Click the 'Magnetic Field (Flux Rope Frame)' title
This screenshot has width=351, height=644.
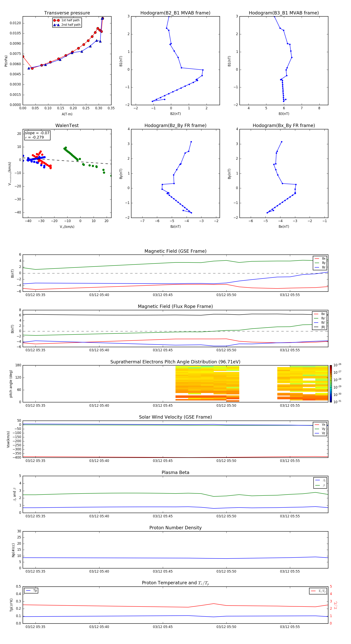(x=175, y=307)
